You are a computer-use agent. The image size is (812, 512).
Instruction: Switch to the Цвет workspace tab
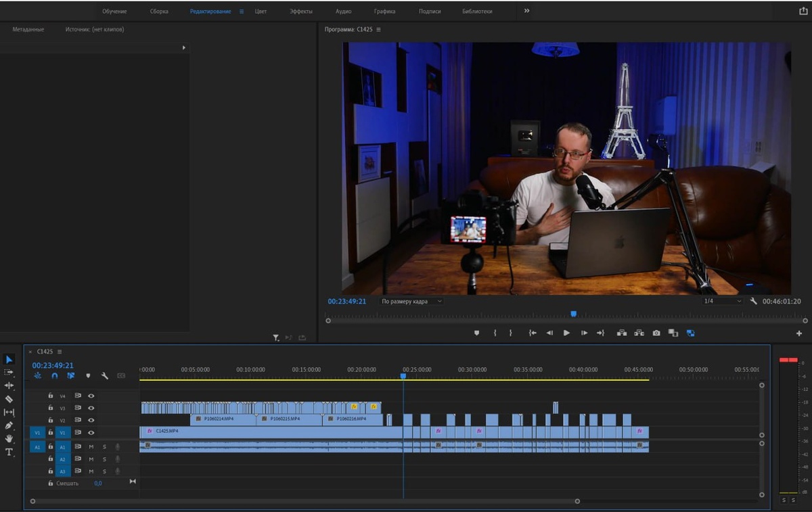(x=261, y=11)
